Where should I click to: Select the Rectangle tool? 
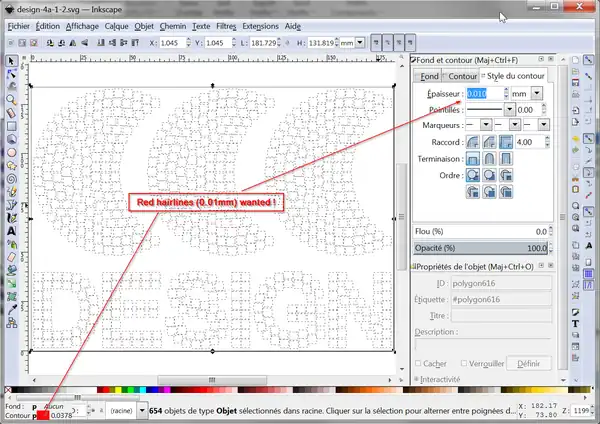pyautogui.click(x=11, y=126)
